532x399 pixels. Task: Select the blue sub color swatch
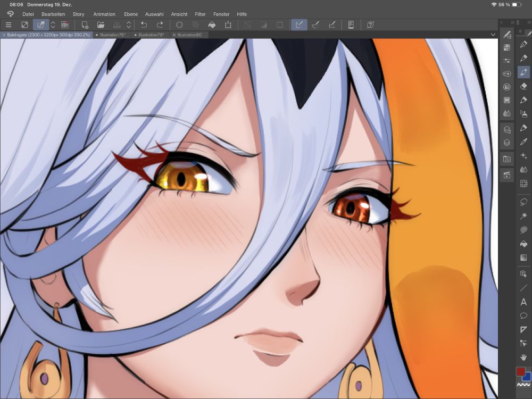pyautogui.click(x=527, y=377)
